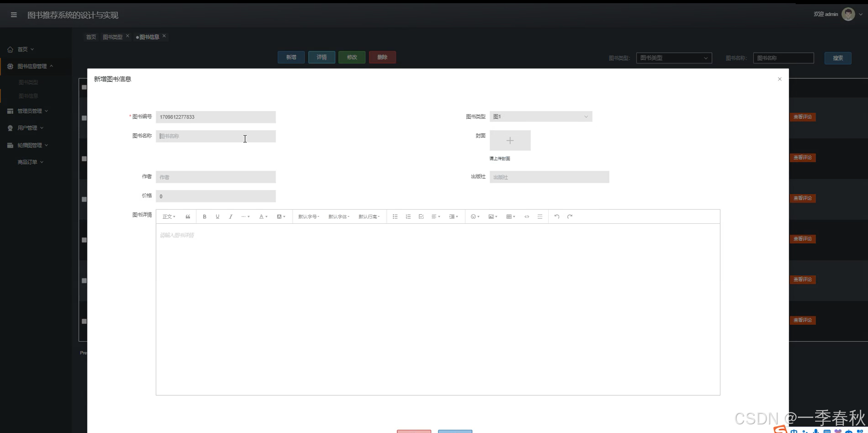Open the 默认行高 line height dropdown
Screen dimensions: 868x433
click(x=369, y=216)
